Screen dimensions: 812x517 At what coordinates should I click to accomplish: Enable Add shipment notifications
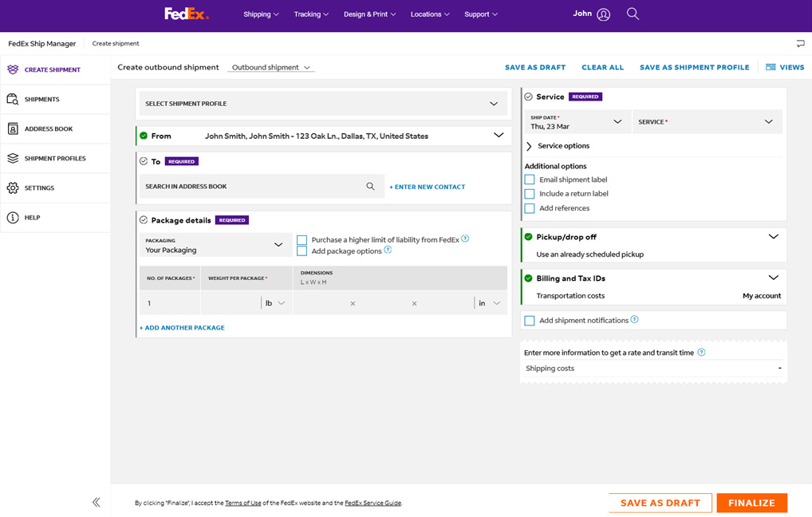point(530,319)
